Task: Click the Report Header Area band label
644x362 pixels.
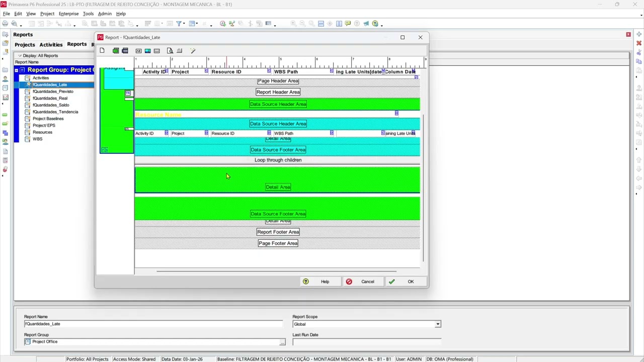Action: (278, 92)
